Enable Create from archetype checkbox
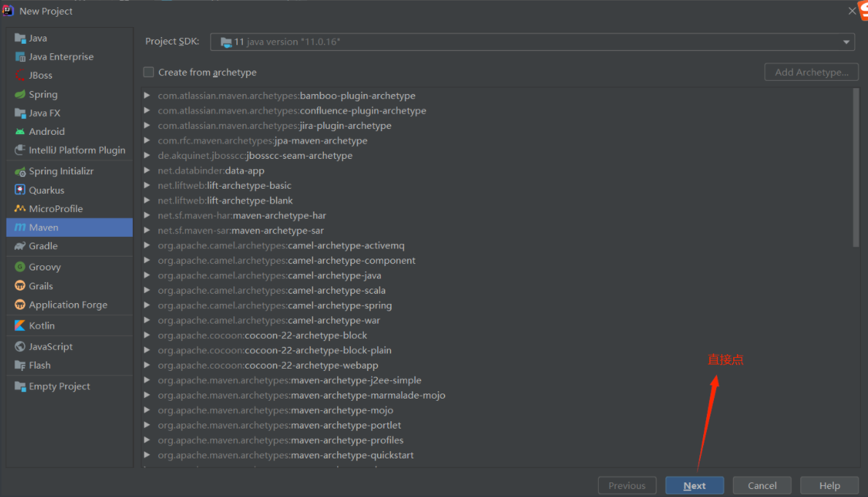 point(148,72)
